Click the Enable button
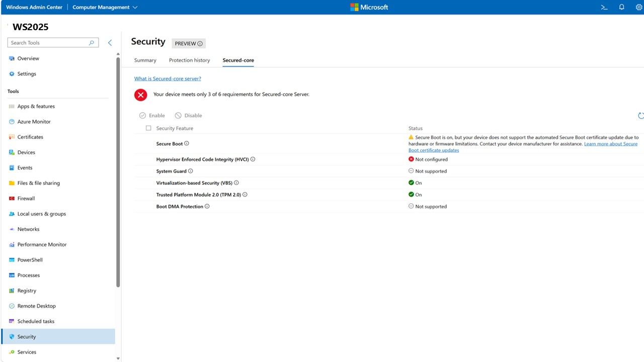 (152, 116)
